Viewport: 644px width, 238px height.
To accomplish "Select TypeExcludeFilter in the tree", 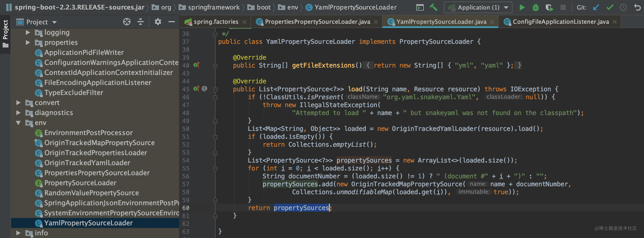I will (x=74, y=93).
